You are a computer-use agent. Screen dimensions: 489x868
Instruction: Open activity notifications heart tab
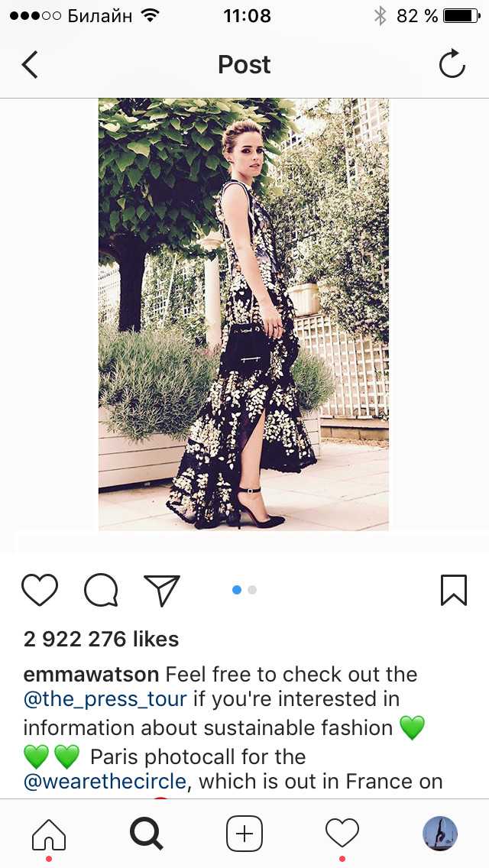coord(342,834)
